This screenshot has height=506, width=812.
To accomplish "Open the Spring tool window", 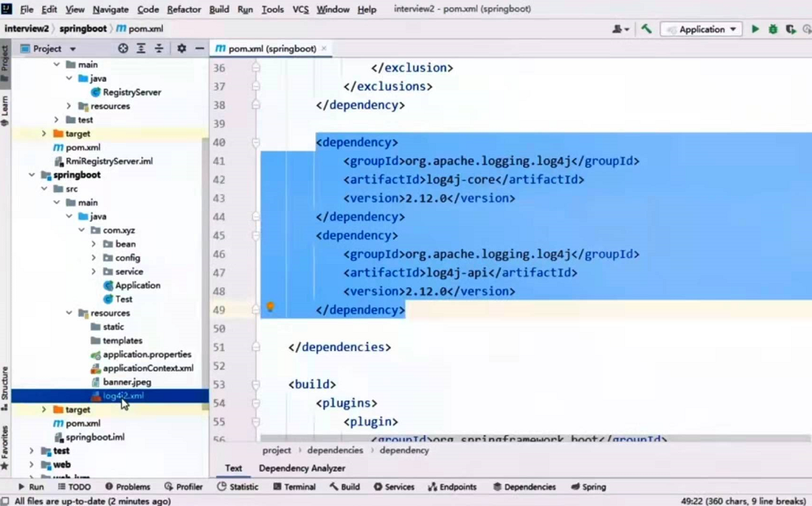I will pos(587,487).
